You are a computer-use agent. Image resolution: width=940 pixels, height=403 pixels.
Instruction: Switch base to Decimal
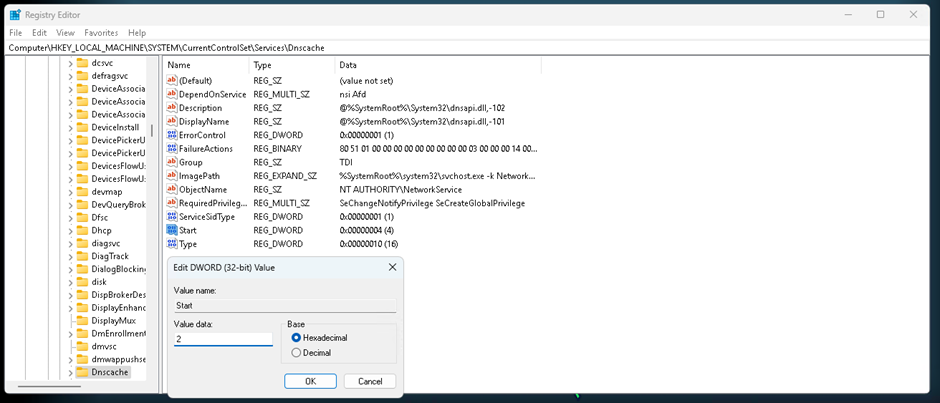point(296,352)
